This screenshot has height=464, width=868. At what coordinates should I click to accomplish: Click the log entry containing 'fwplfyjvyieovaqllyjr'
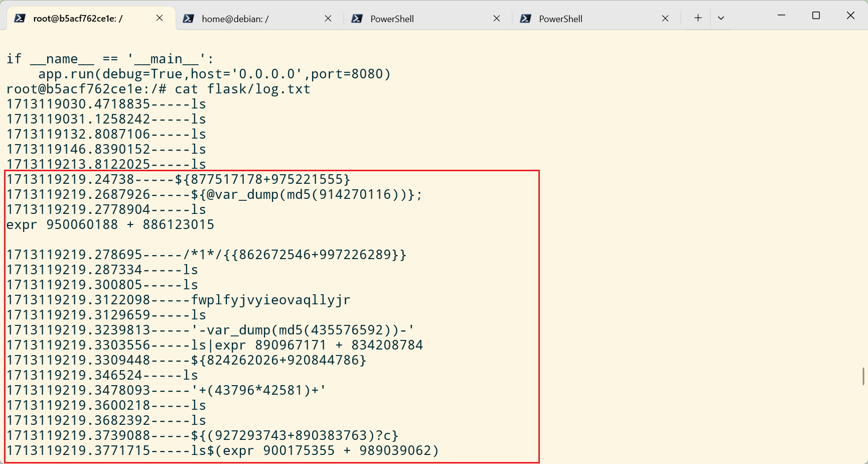pos(178,300)
